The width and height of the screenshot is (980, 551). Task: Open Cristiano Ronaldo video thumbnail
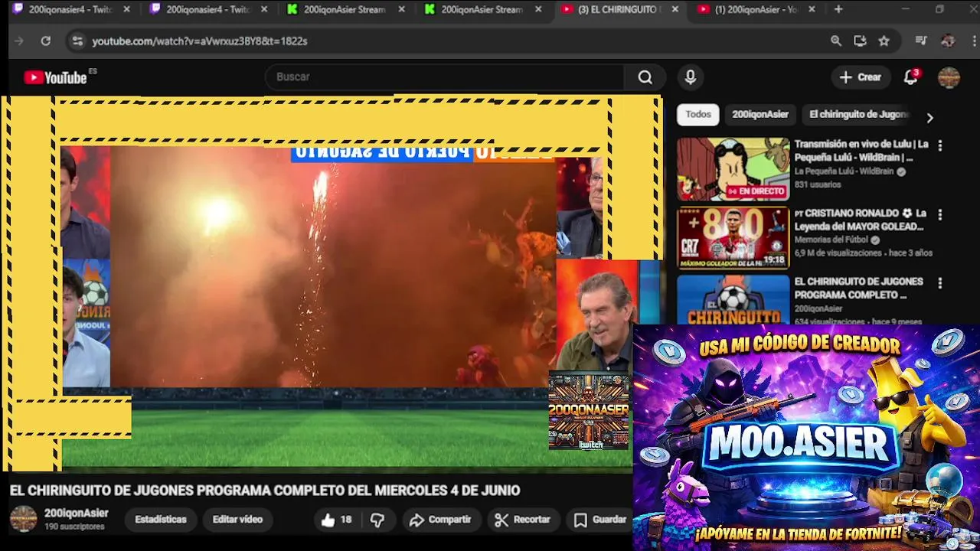tap(733, 238)
